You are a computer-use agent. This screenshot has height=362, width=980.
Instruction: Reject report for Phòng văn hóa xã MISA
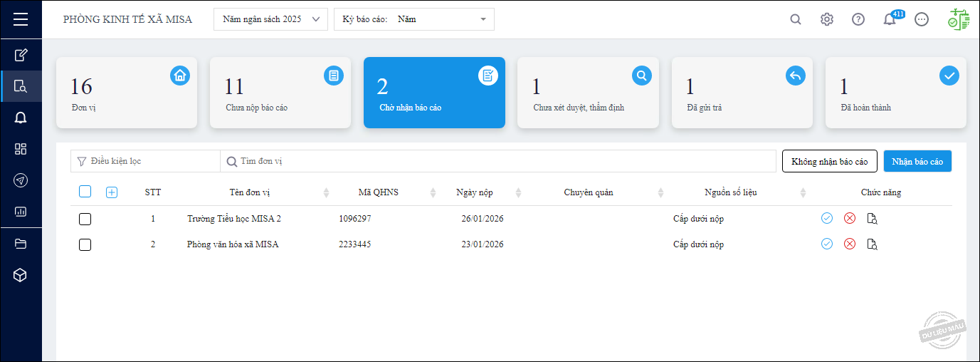pyautogui.click(x=850, y=244)
